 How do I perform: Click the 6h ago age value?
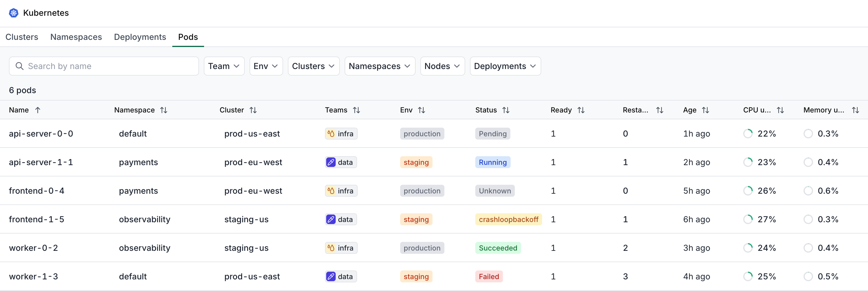697,219
